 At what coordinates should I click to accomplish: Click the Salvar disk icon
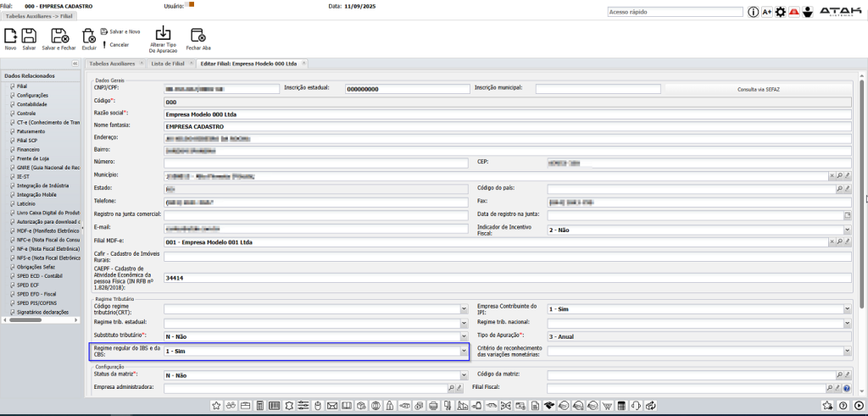click(x=29, y=36)
